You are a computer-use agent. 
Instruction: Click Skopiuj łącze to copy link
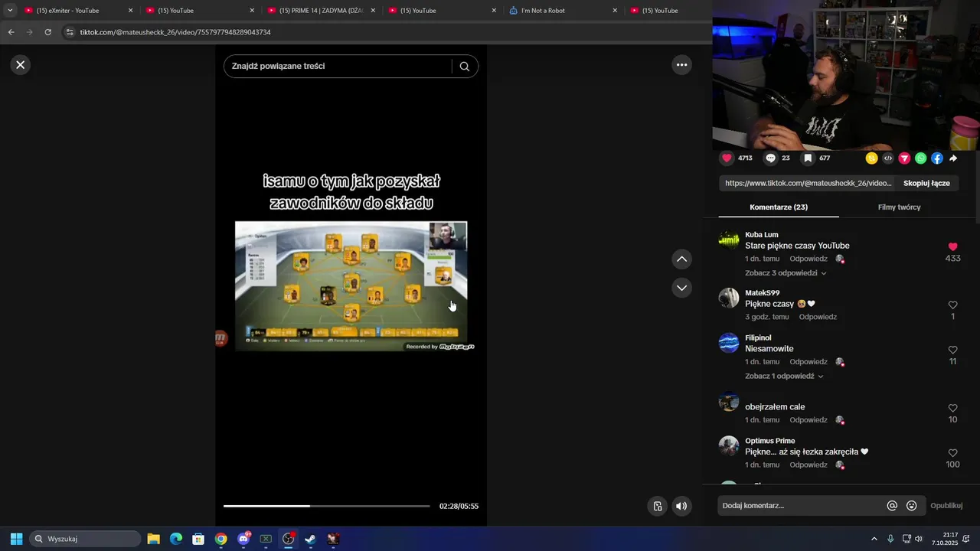coord(926,184)
